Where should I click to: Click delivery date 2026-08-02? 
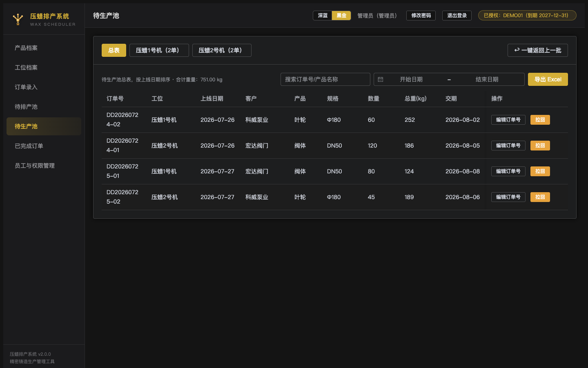tap(463, 120)
